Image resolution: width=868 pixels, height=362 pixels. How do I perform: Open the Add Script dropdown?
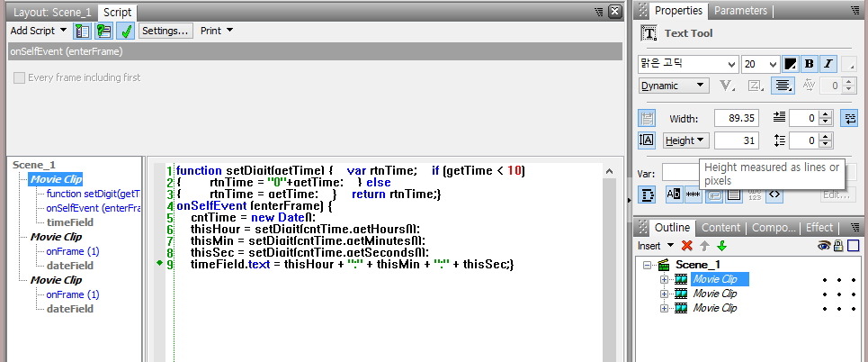click(x=38, y=31)
